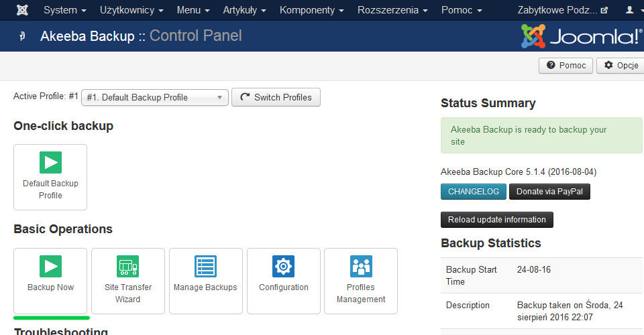Click the CHANGELOG button
Viewport: 644px width, 335px height.
(x=474, y=192)
